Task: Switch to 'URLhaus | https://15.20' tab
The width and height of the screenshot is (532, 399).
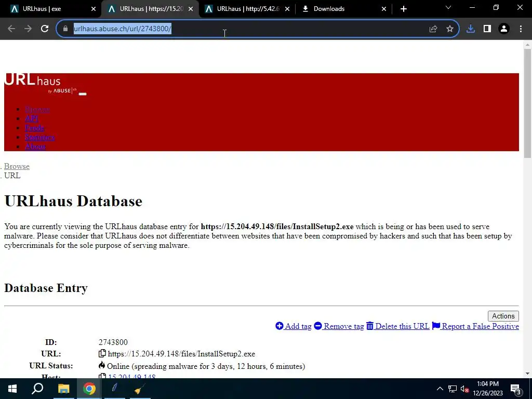Action: click(x=151, y=9)
